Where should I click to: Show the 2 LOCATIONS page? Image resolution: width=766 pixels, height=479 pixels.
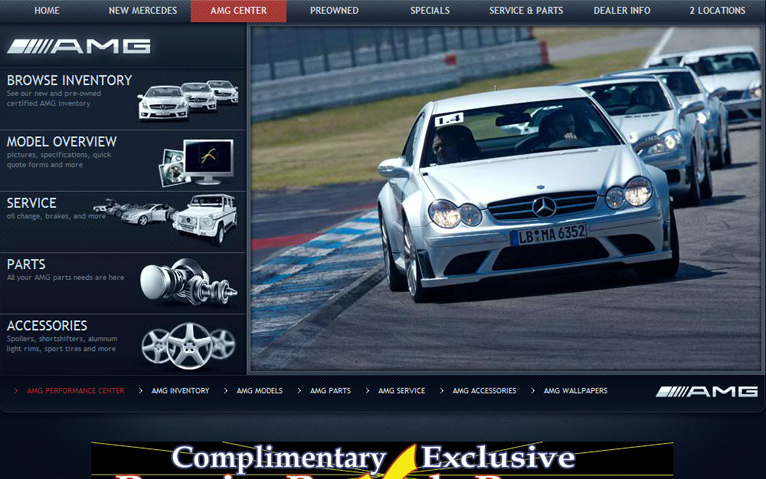717,11
